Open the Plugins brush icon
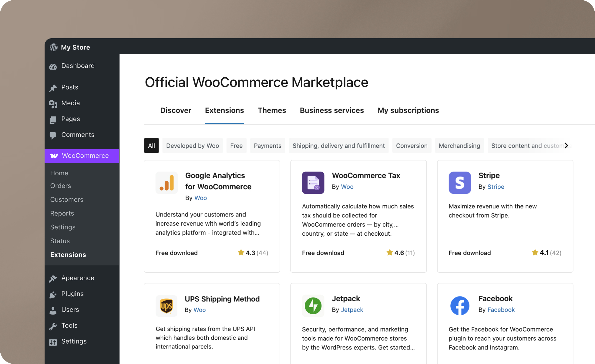Screen dimensions: 595x364 (x=53, y=294)
